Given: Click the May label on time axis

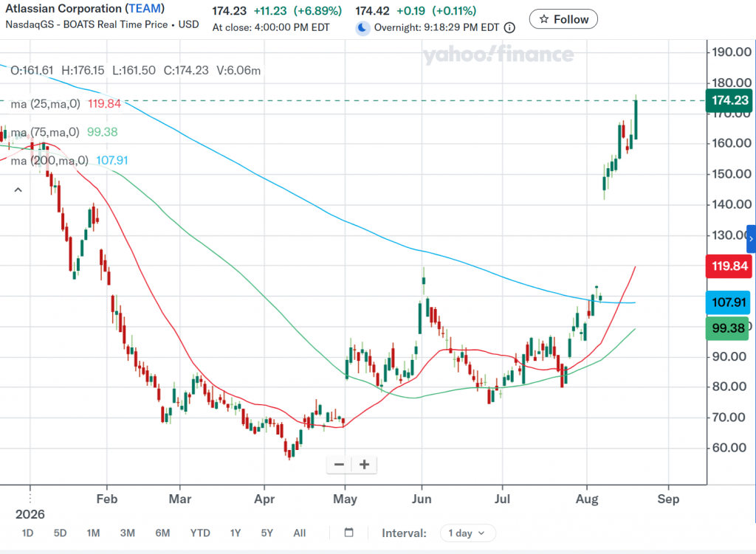Looking at the screenshot, I should (x=346, y=499).
